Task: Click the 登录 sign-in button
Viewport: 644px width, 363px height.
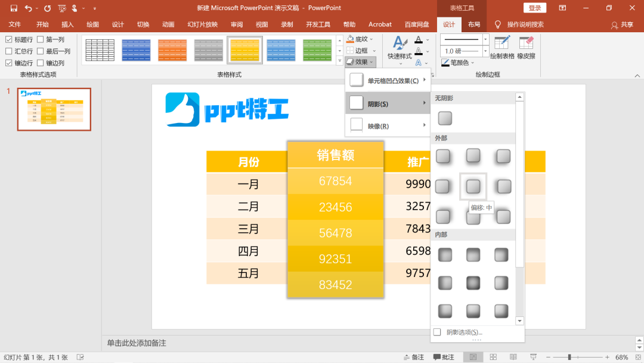Action: click(x=535, y=8)
